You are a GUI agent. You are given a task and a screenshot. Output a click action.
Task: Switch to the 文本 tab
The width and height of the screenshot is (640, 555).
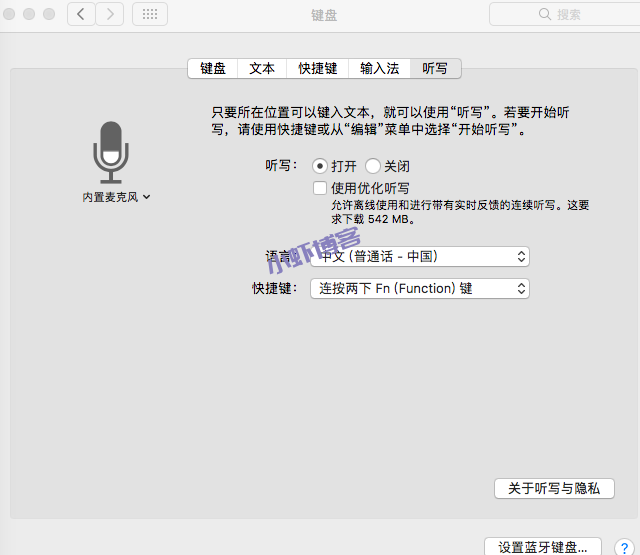point(262,68)
